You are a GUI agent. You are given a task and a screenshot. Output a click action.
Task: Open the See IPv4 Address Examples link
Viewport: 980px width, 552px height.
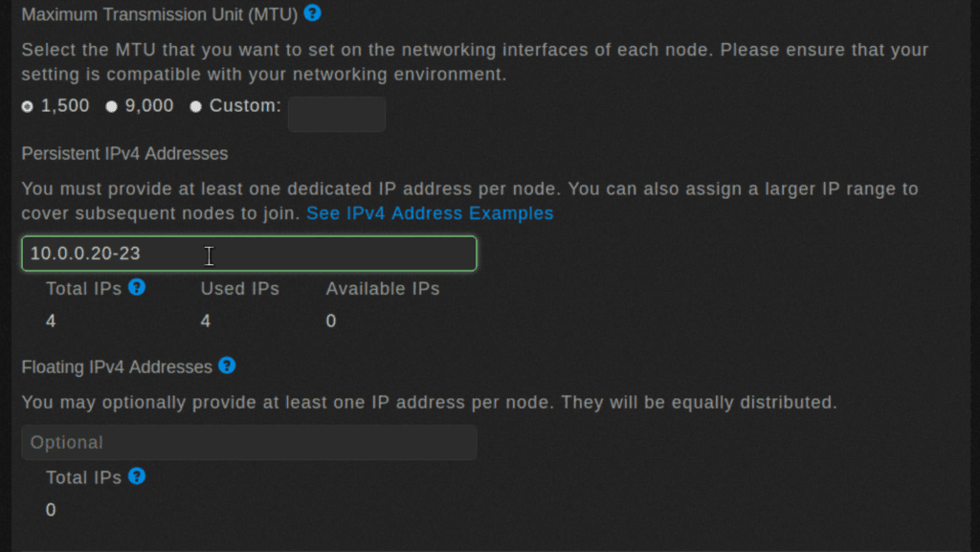pos(430,213)
